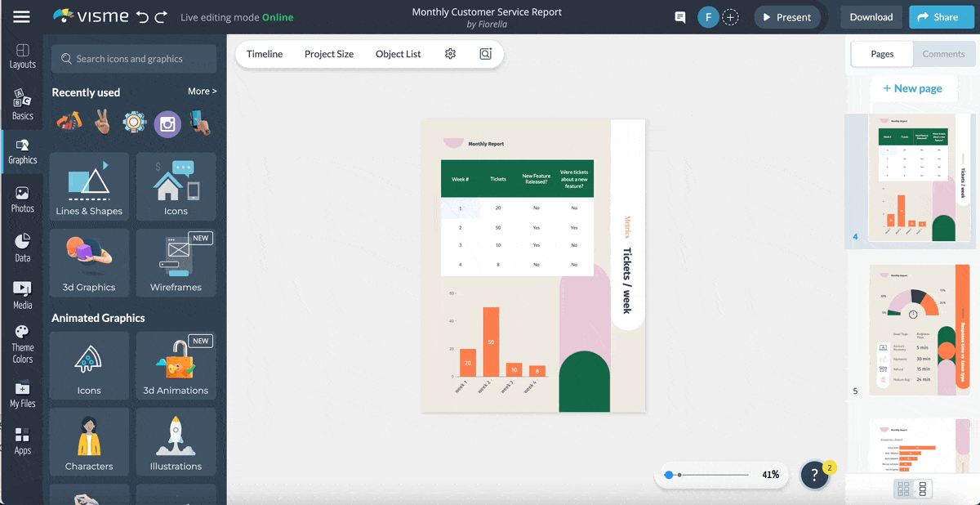Click the Download button
The height and width of the screenshot is (505, 980).
click(871, 17)
